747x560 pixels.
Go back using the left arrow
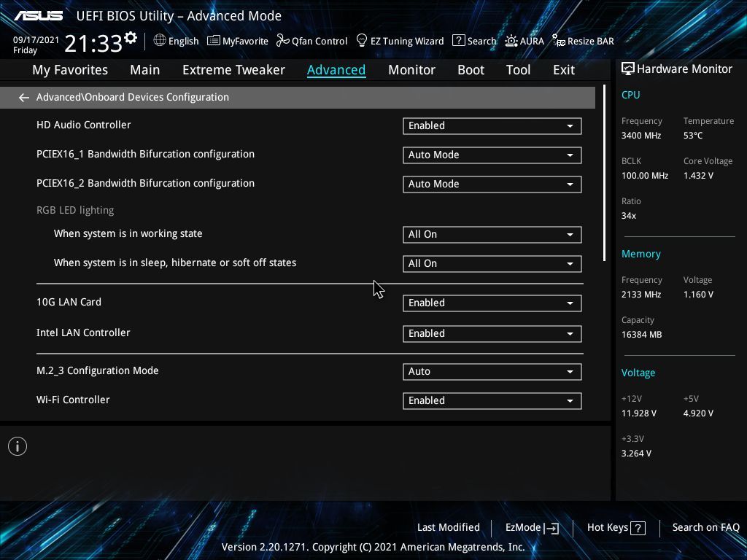(24, 98)
